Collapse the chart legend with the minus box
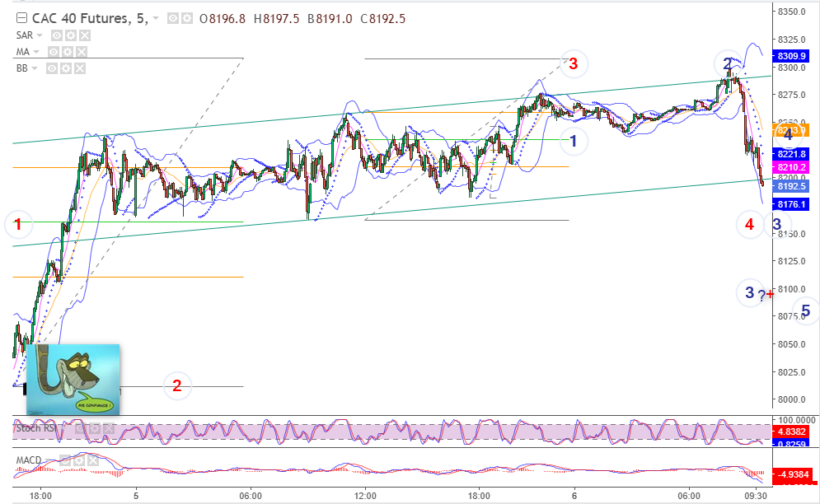820x504 pixels. (x=21, y=19)
